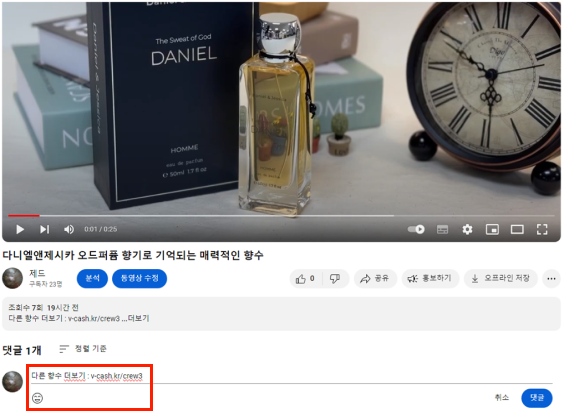Image resolution: width=564 pixels, height=417 pixels.
Task: Skip to the next video
Action: [x=44, y=229]
